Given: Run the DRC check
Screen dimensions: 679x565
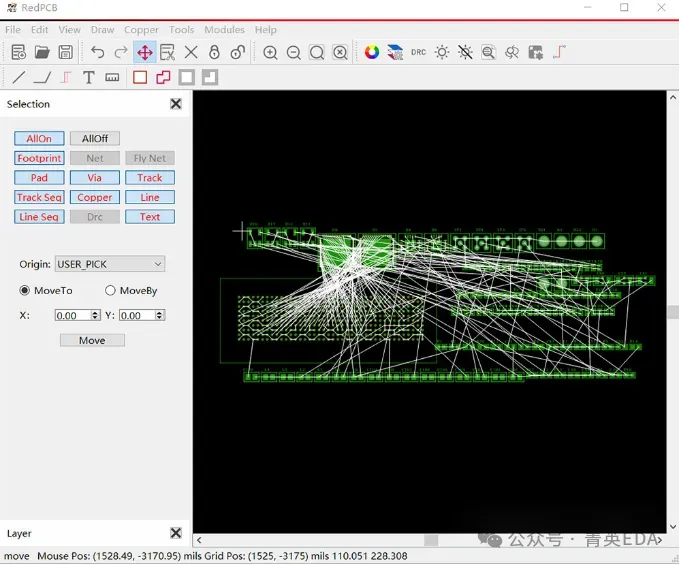Looking at the screenshot, I should click(x=418, y=52).
